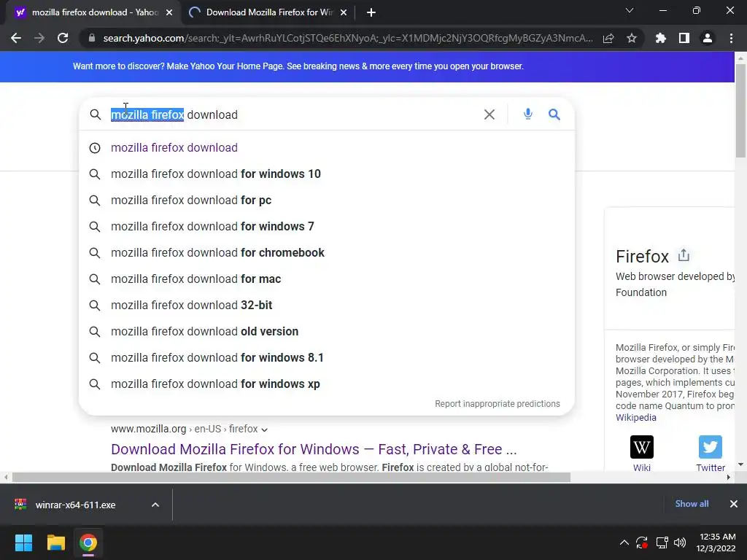Close the Download Mozilla Firefox tab
This screenshot has height=560, width=747.
(x=344, y=13)
